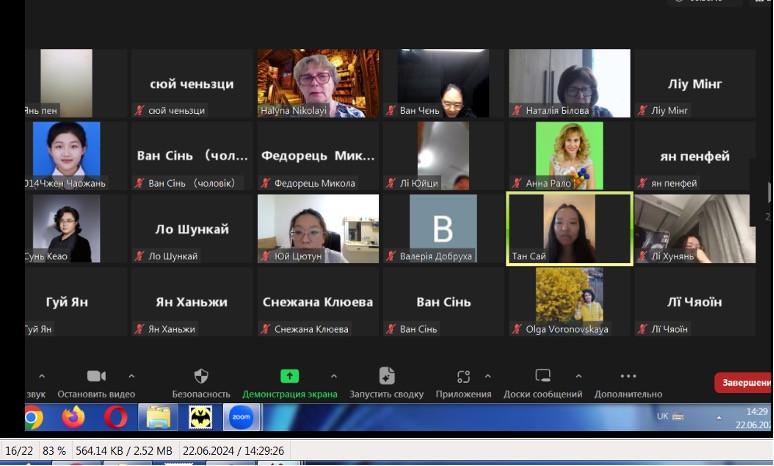This screenshot has width=774, height=466.
Task: Expand Share Screen options chevron
Action: tap(334, 377)
